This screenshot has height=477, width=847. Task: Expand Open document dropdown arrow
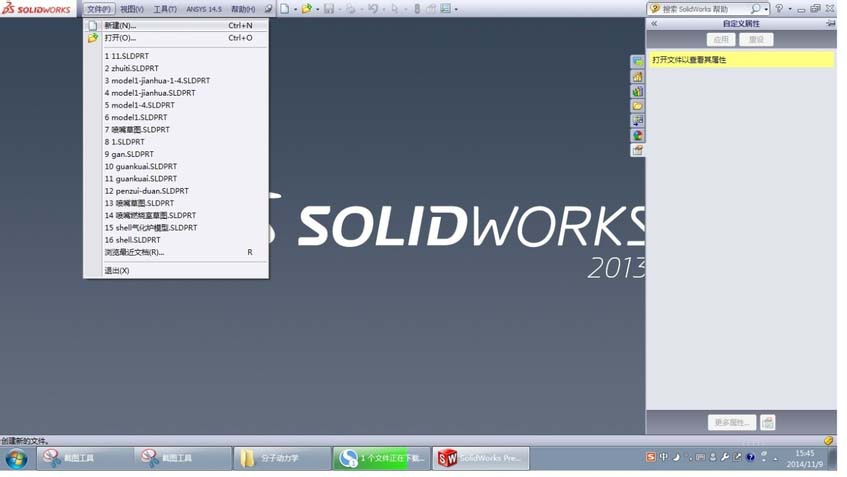point(317,9)
